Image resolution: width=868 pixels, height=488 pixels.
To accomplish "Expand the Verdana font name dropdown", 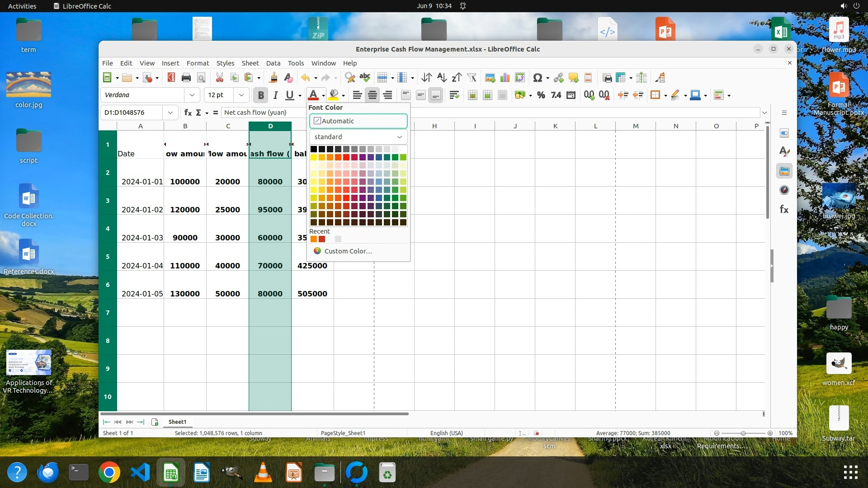I will pos(192,95).
